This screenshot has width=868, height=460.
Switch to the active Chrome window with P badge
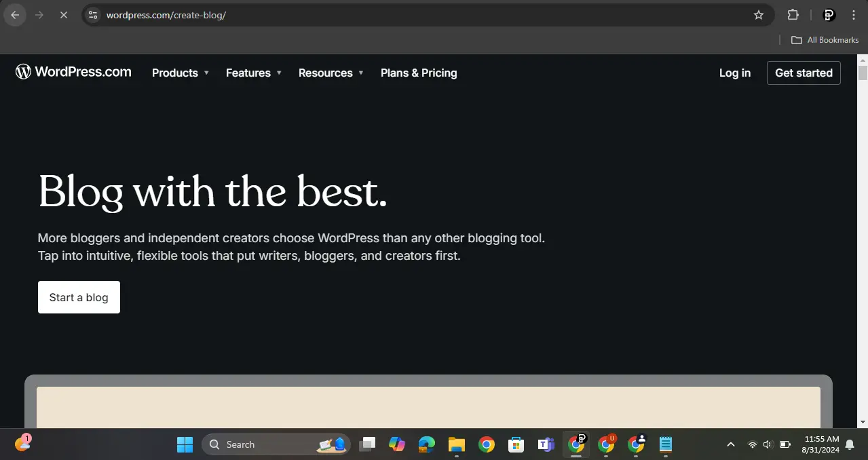point(576,444)
